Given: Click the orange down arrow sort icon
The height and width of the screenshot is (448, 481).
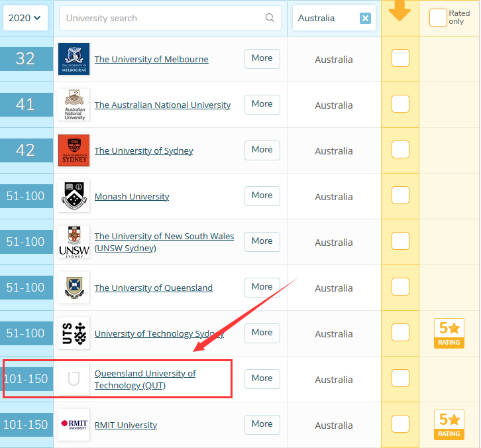Looking at the screenshot, I should (x=400, y=12).
